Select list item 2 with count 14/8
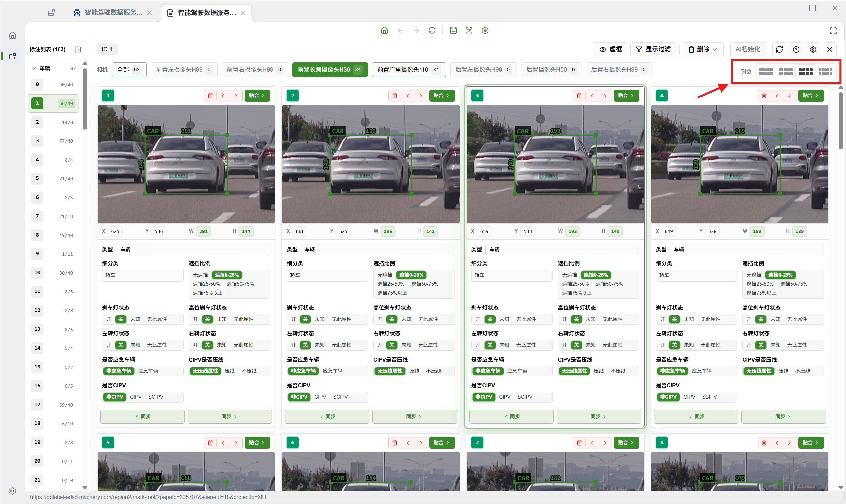The image size is (846, 504). (53, 122)
